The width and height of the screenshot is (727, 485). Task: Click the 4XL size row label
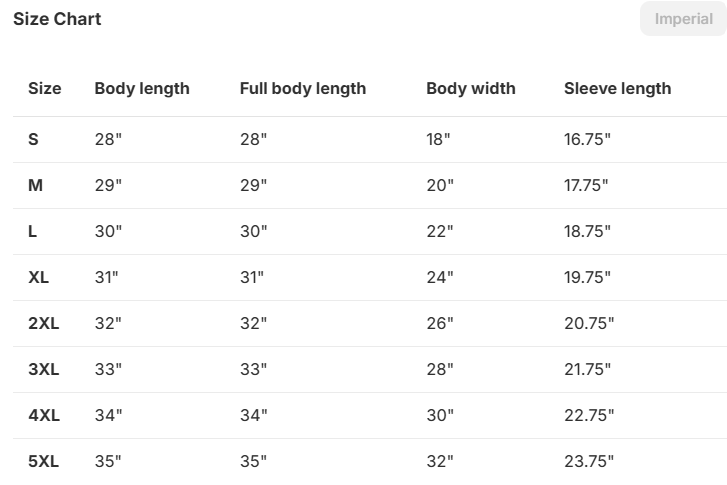44,415
